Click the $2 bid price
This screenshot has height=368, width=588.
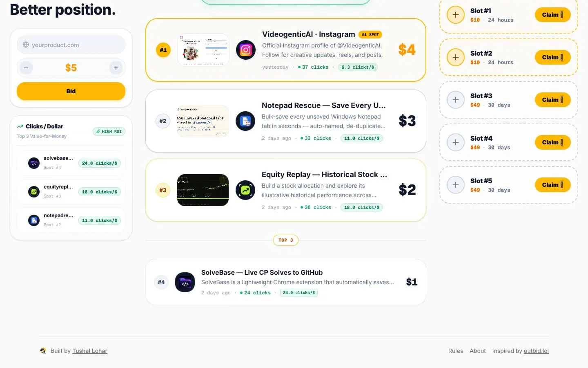407,190
